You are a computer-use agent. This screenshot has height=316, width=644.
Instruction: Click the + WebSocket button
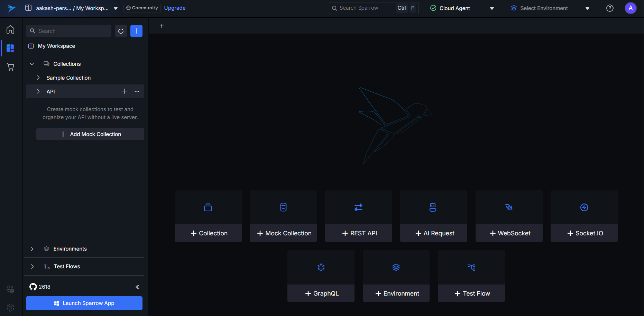(x=509, y=233)
